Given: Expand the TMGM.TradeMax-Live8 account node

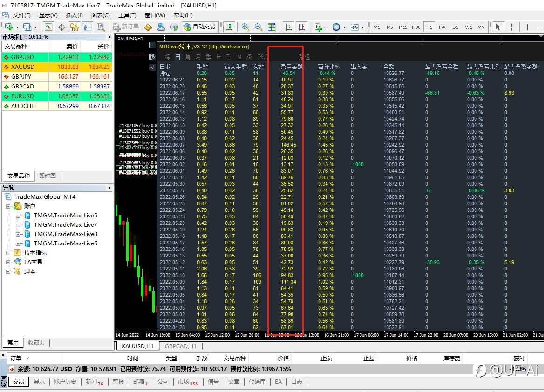Looking at the screenshot, I should (x=18, y=234).
